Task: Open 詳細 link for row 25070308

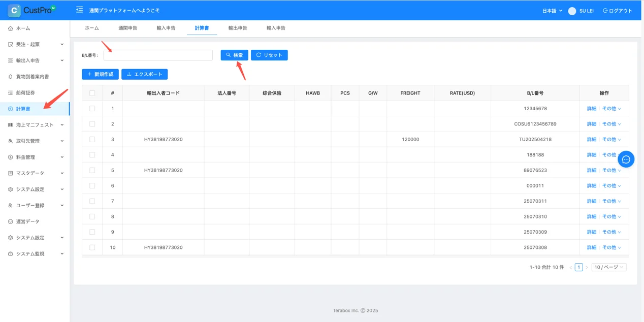Action: (x=592, y=247)
